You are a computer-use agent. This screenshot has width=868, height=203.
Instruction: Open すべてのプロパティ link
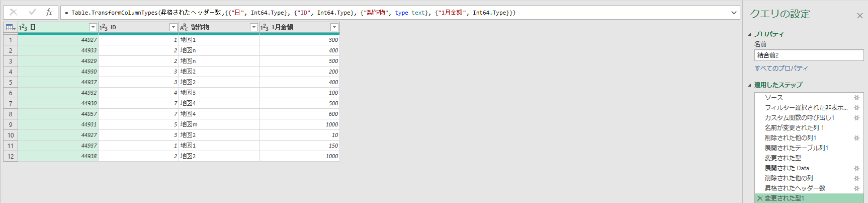pos(781,69)
